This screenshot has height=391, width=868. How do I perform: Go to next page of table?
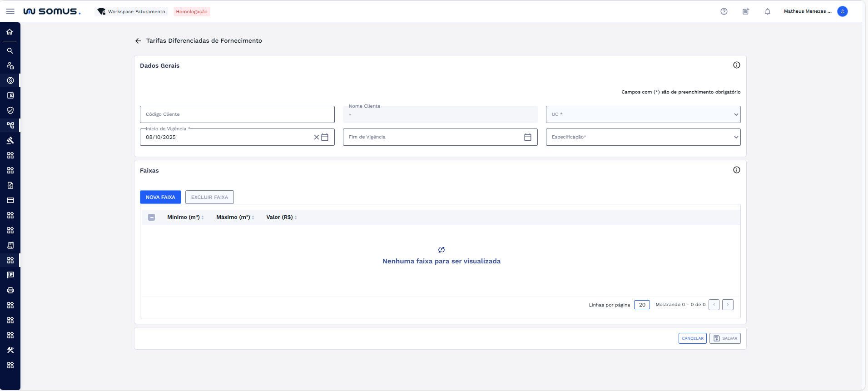coord(728,305)
